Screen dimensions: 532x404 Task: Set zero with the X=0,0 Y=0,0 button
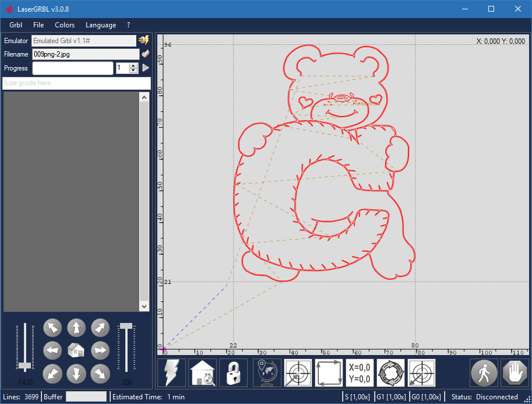point(360,373)
